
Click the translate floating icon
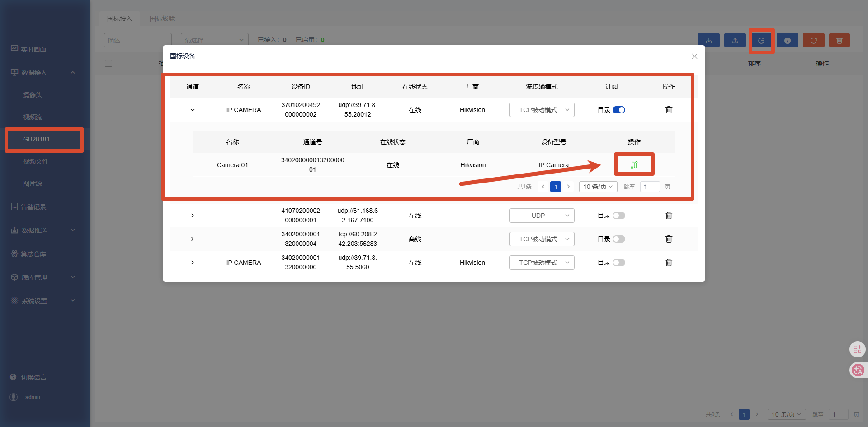(857, 371)
